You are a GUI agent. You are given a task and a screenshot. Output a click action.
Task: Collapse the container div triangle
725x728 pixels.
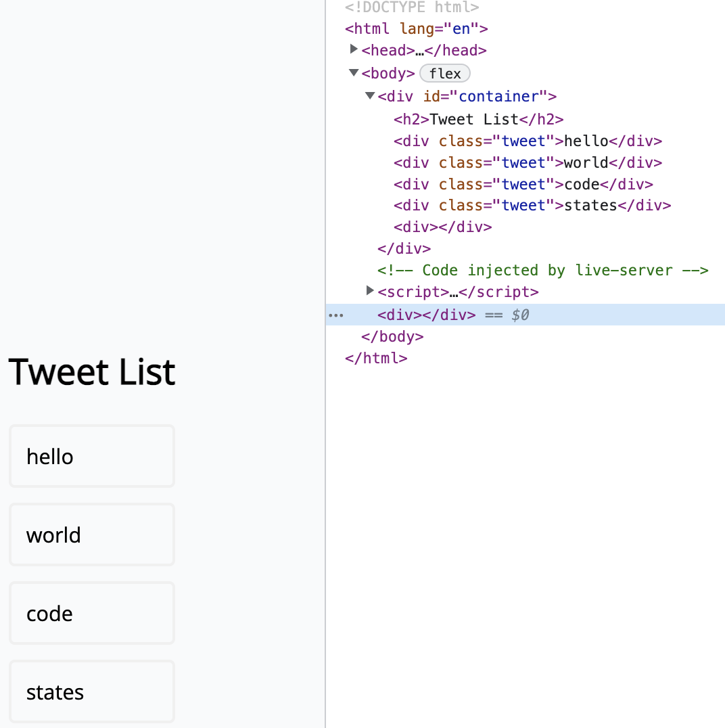point(369,95)
